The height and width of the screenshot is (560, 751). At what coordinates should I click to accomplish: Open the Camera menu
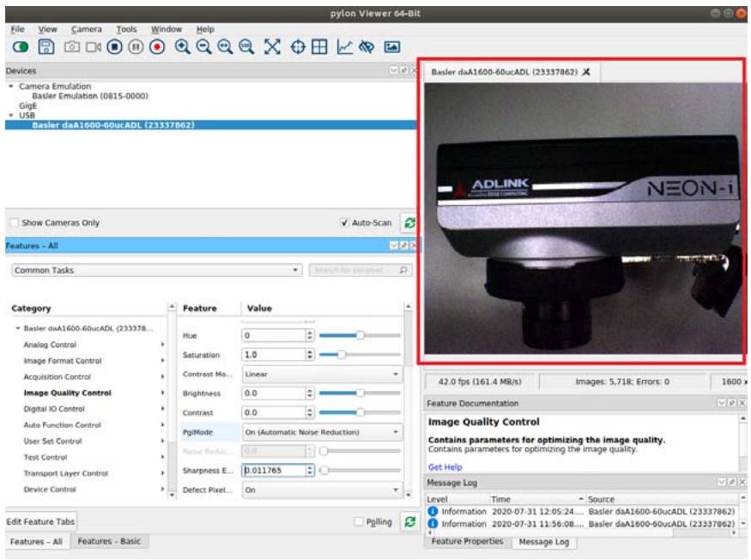point(87,29)
